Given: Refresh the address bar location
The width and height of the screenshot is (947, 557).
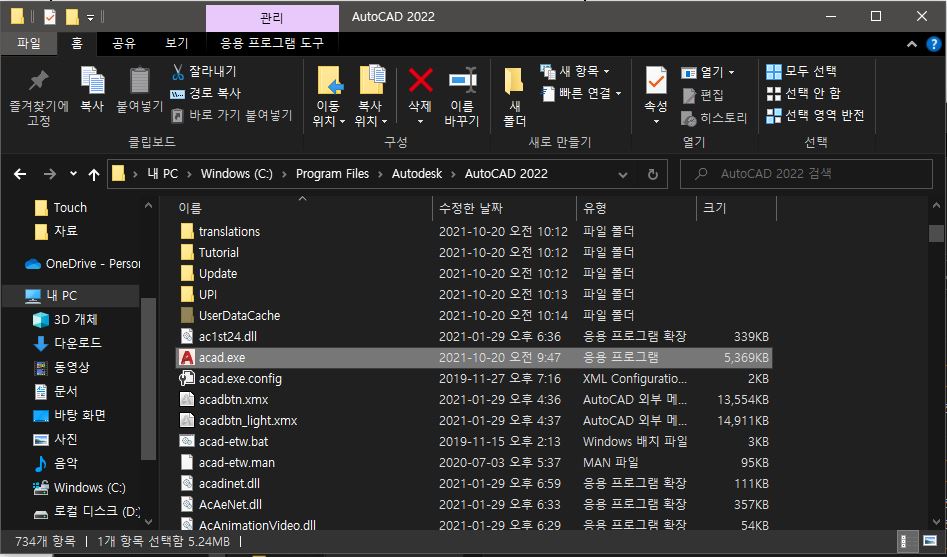Looking at the screenshot, I should 653,174.
